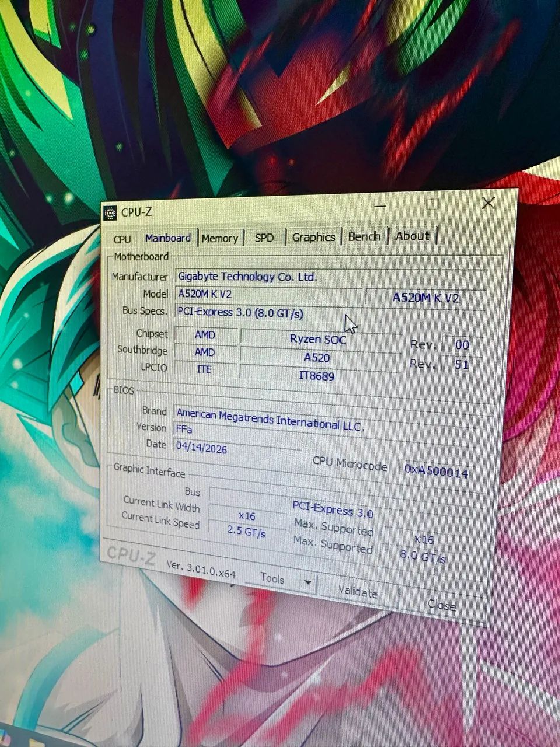Click the CPU-Z application icon in title bar
This screenshot has height=747, width=560.
[110, 213]
